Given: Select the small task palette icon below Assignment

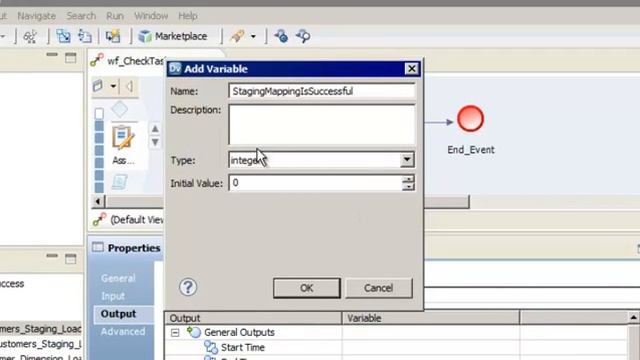Looking at the screenshot, I should click(120, 182).
